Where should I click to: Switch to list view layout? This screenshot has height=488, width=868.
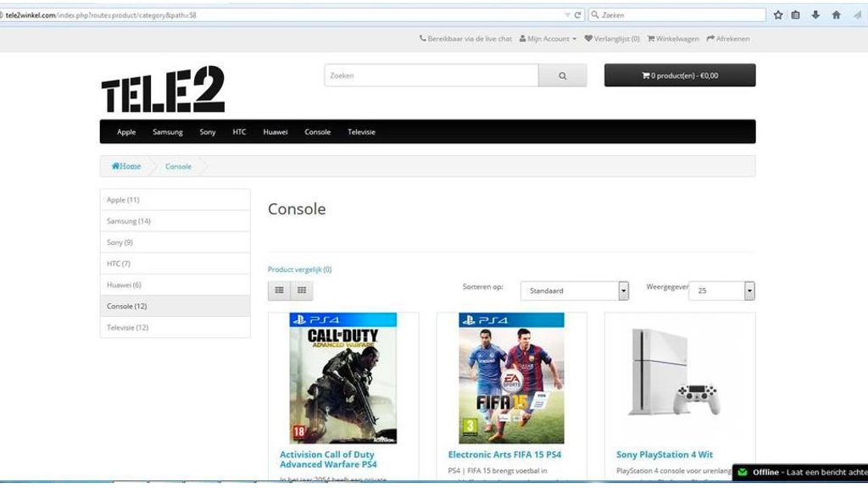[279, 291]
